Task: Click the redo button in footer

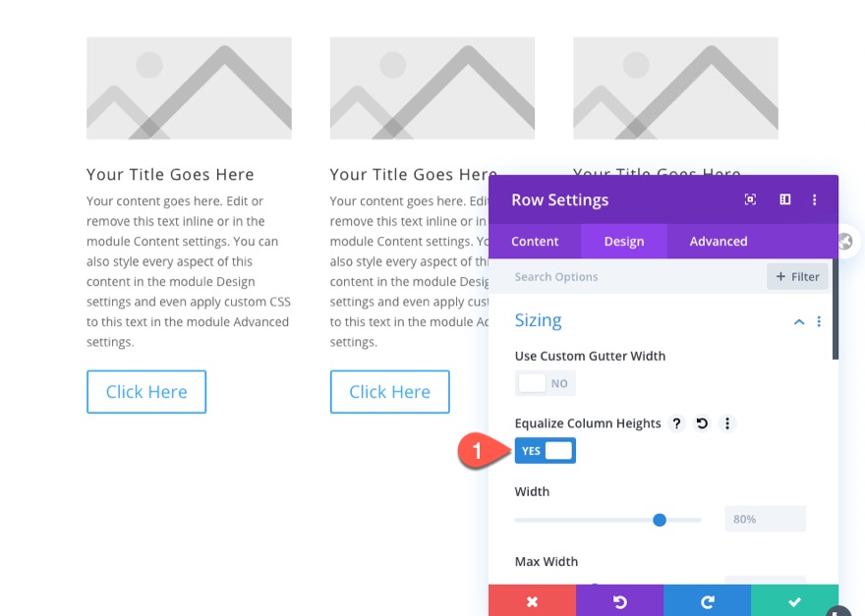Action: point(707,601)
